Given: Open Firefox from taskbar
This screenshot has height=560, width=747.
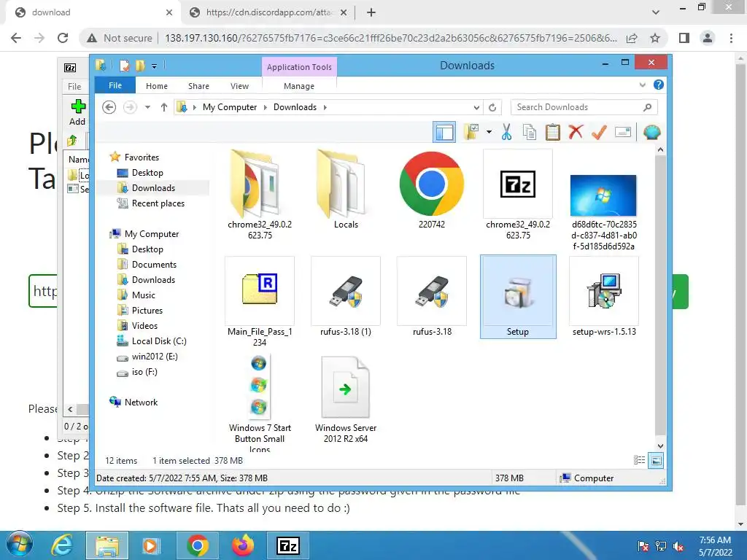Looking at the screenshot, I should pyautogui.click(x=243, y=545).
